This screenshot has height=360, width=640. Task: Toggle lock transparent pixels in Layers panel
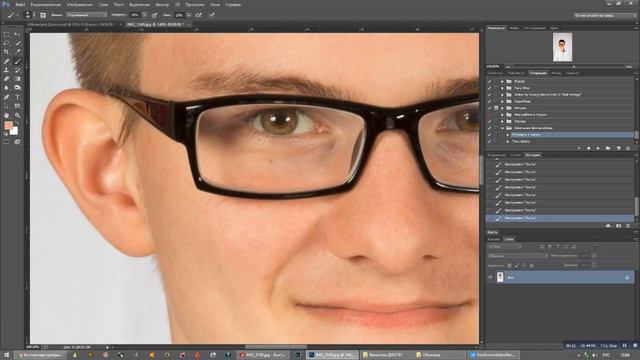[x=509, y=266]
